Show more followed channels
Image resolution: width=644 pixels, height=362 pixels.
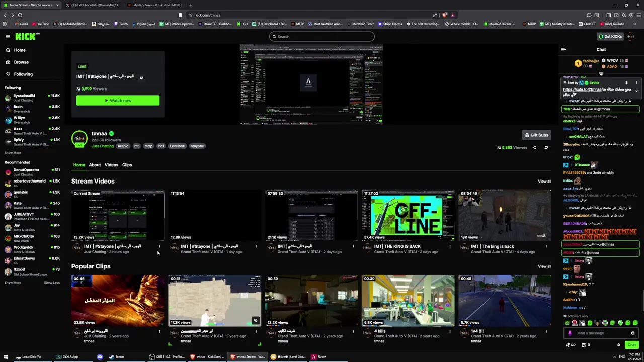coord(13,153)
